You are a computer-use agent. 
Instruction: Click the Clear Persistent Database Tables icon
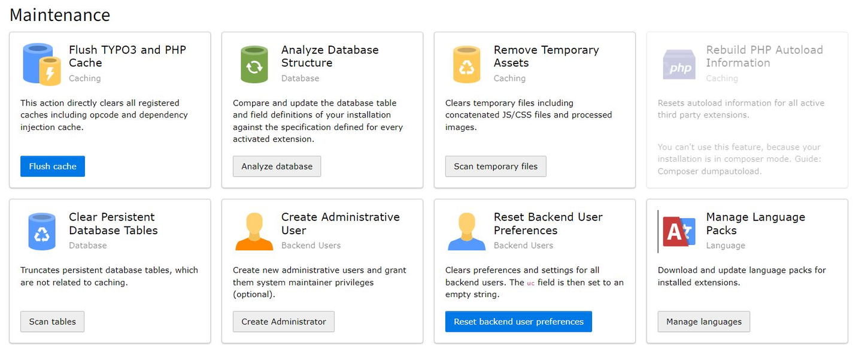click(41, 230)
